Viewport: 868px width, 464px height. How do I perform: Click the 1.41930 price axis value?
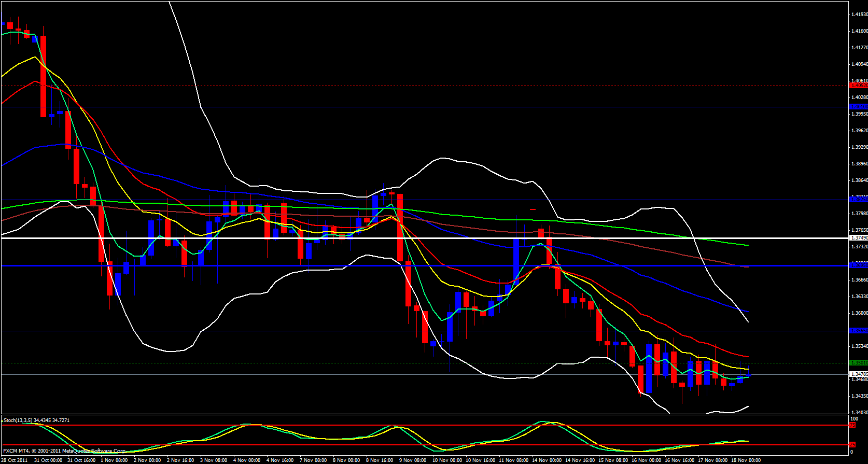point(859,15)
